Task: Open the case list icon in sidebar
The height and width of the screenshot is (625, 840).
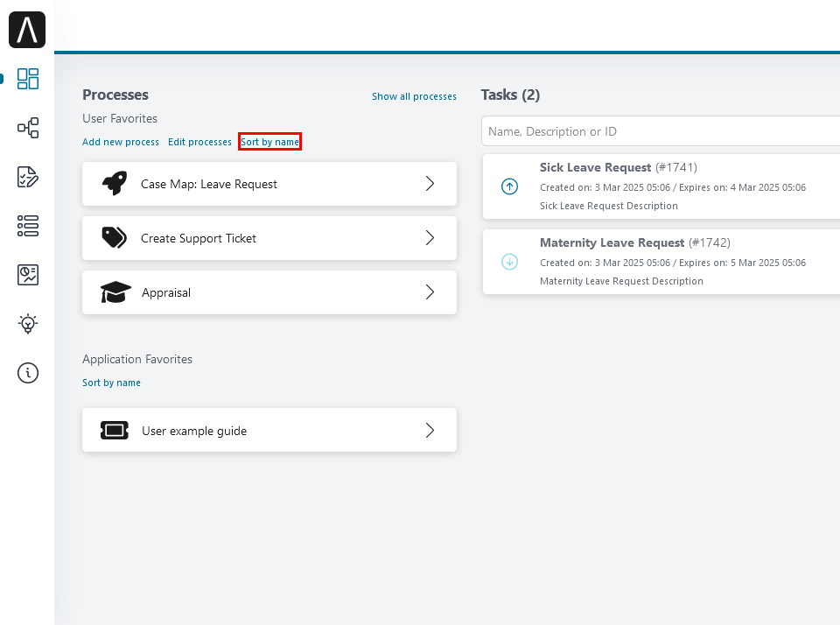Action: pos(28,226)
